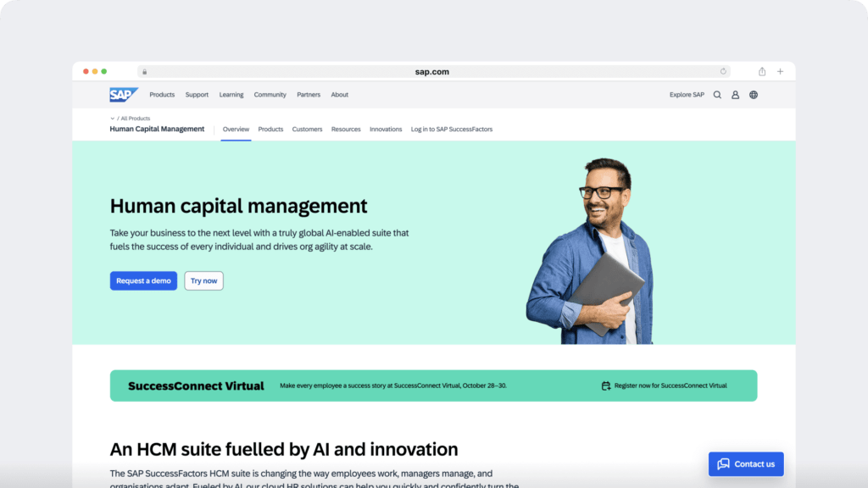868x488 pixels.
Task: Click the browser share icon
Action: pos(761,71)
